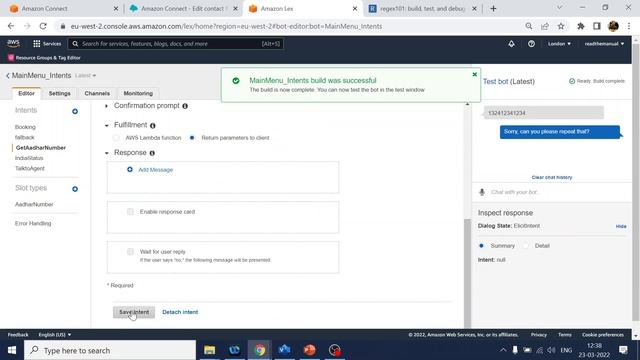The height and width of the screenshot is (360, 640).
Task: Switch to the Channels tab
Action: click(97, 93)
